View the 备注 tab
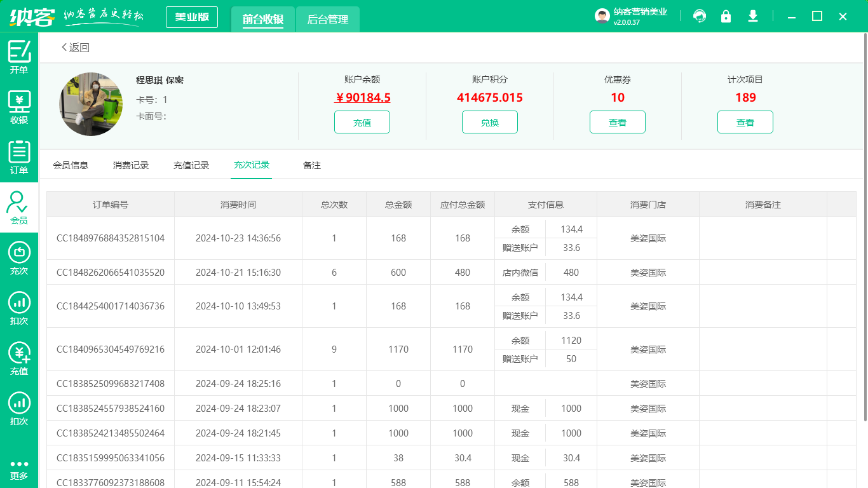The height and width of the screenshot is (488, 868). [312, 165]
